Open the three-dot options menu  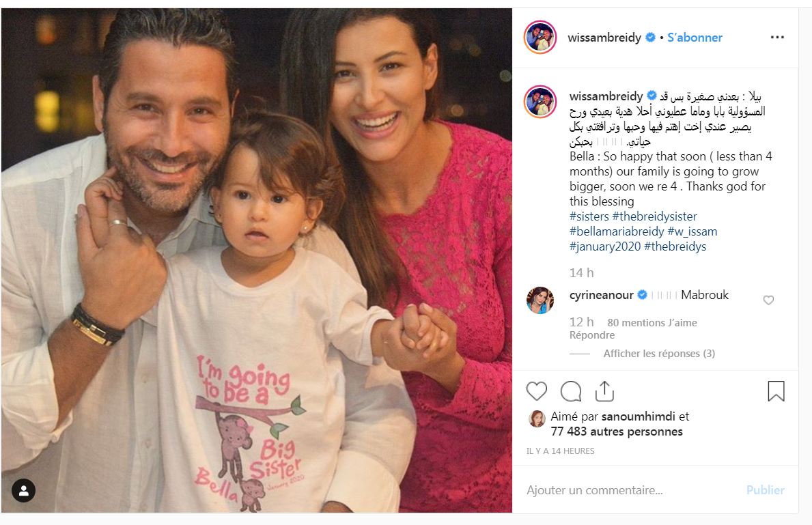pyautogui.click(x=776, y=38)
